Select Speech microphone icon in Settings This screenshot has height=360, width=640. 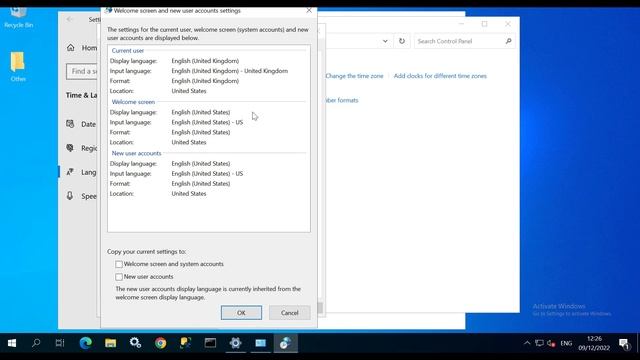(70, 196)
